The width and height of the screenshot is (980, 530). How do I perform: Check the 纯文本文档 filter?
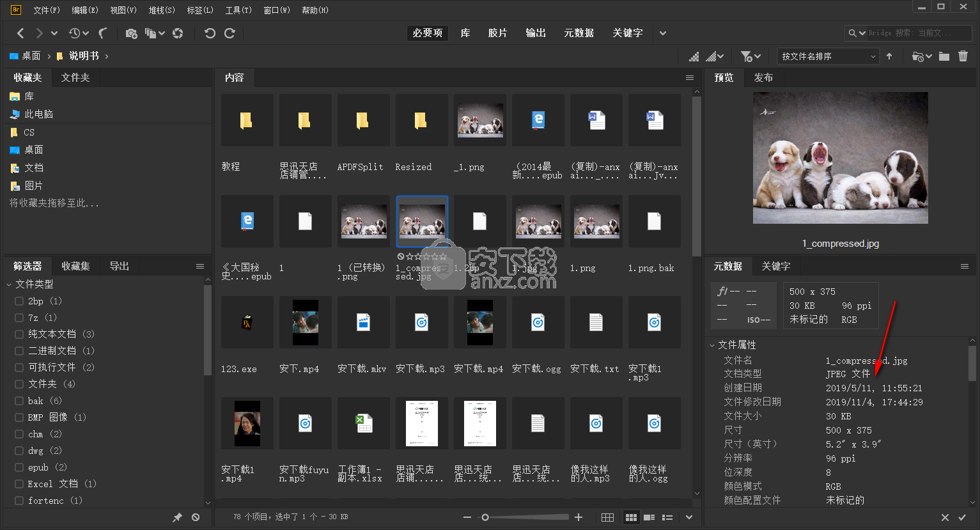pyautogui.click(x=19, y=334)
